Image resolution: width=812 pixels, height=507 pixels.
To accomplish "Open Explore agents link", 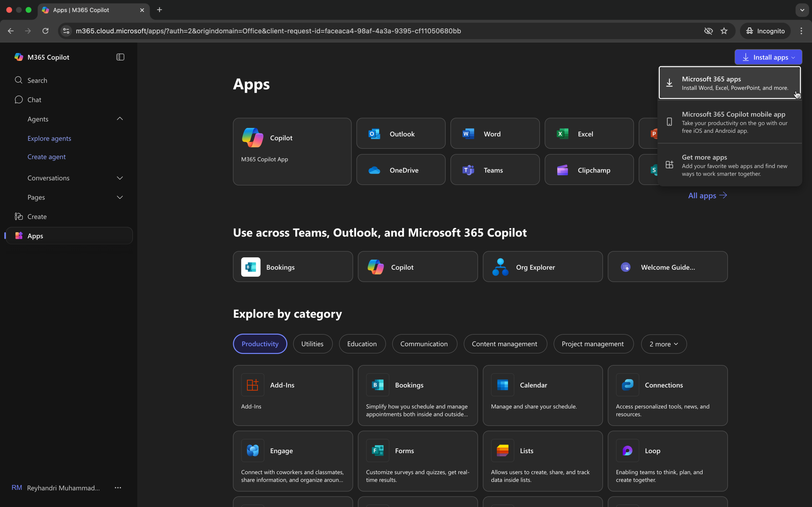I will [49, 138].
